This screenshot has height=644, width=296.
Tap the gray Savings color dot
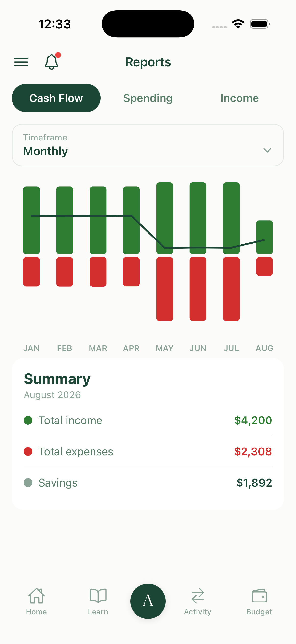point(28,482)
